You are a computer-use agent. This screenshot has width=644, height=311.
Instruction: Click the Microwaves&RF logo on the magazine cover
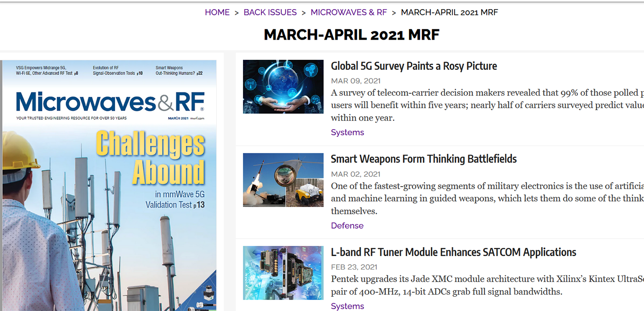coord(110,102)
